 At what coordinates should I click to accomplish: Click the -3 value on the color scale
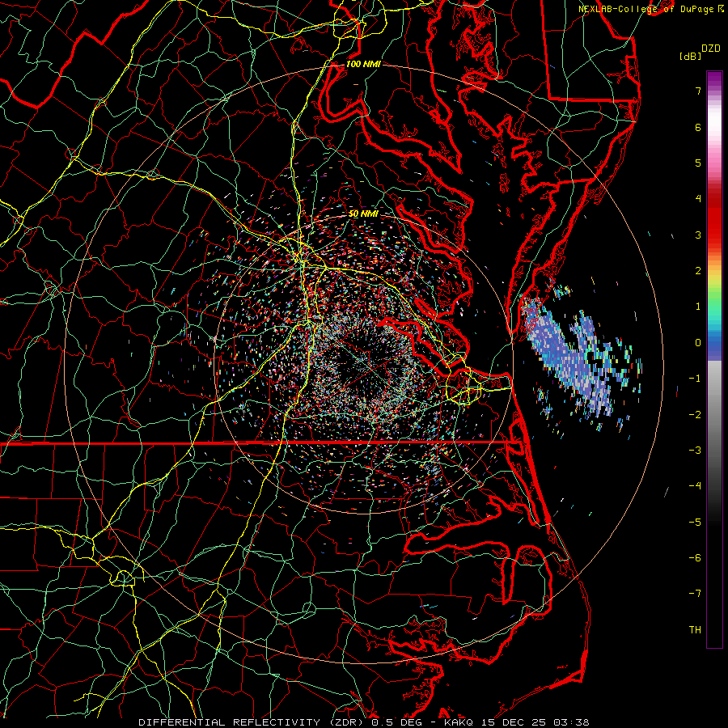tap(695, 450)
